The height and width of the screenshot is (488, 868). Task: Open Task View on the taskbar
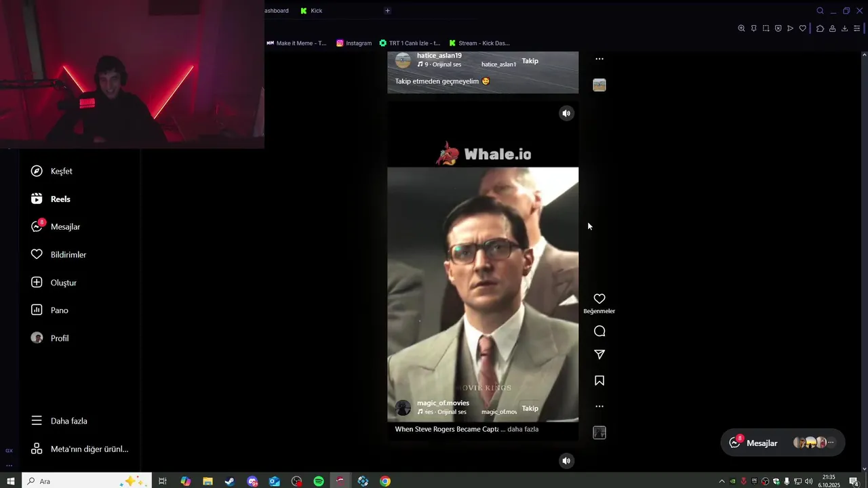(163, 481)
